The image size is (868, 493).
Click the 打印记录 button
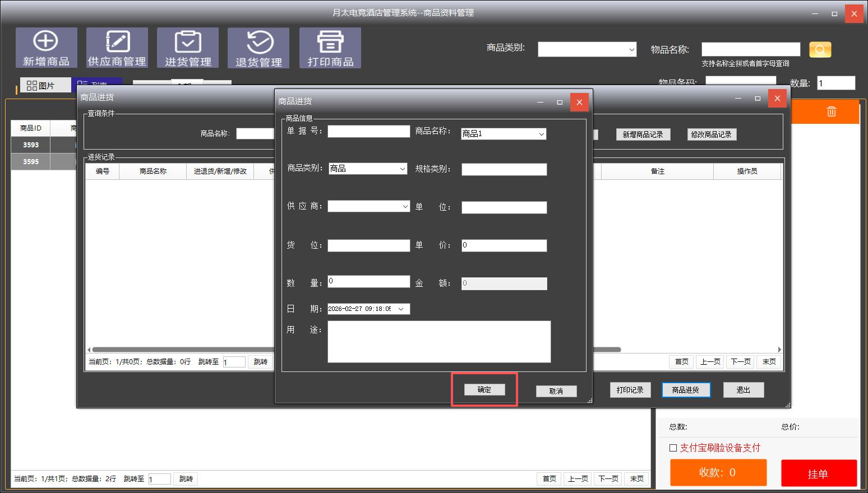click(x=630, y=390)
